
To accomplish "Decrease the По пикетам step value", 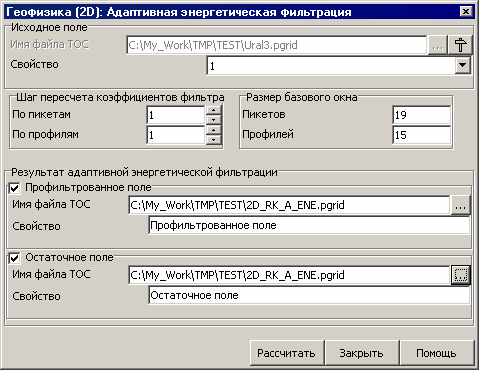I will pyautogui.click(x=213, y=120).
